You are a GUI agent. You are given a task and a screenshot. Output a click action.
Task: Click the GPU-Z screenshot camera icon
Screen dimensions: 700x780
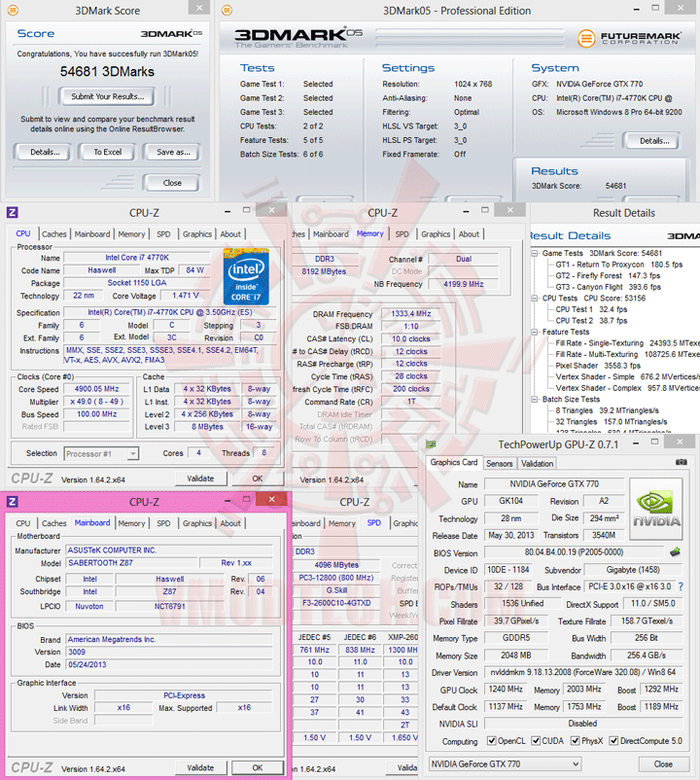point(682,463)
